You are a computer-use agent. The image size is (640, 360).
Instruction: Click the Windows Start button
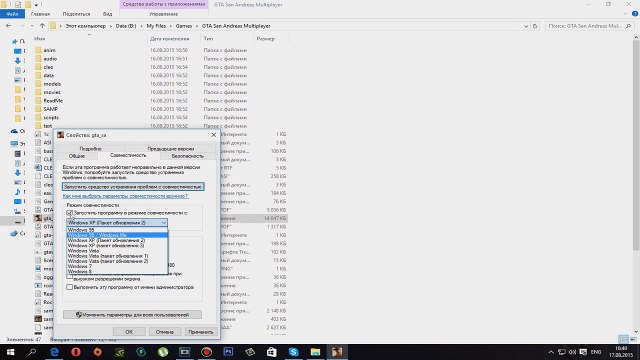click(x=11, y=352)
